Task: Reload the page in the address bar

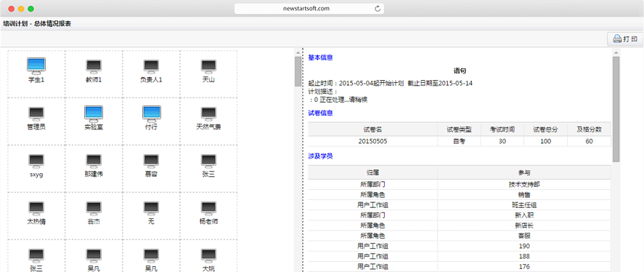Action: click(378, 9)
